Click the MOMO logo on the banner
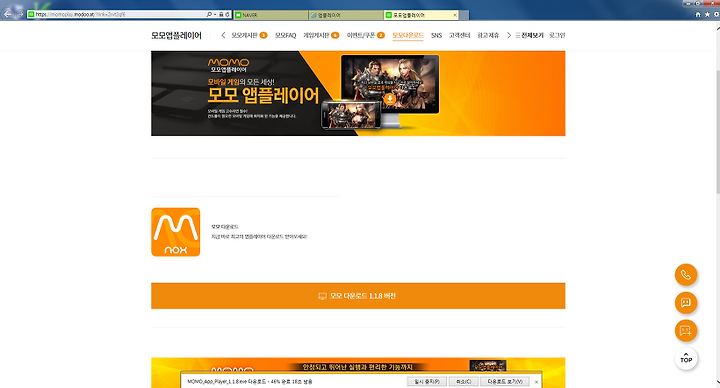The height and width of the screenshot is (388, 720). (x=228, y=62)
